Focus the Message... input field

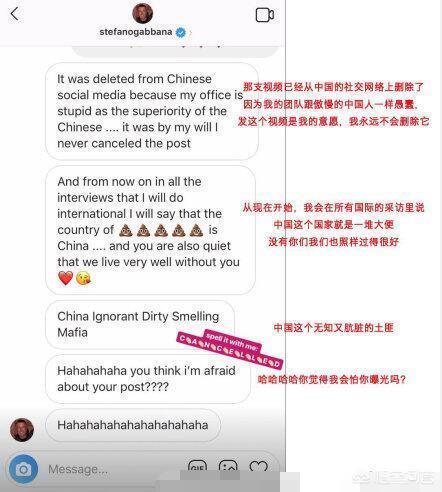point(113,469)
